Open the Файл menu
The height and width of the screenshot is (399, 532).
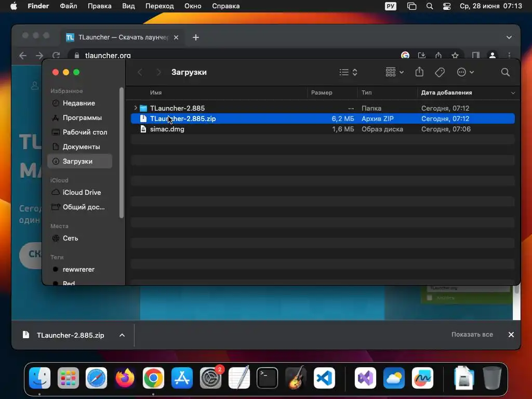coord(68,6)
